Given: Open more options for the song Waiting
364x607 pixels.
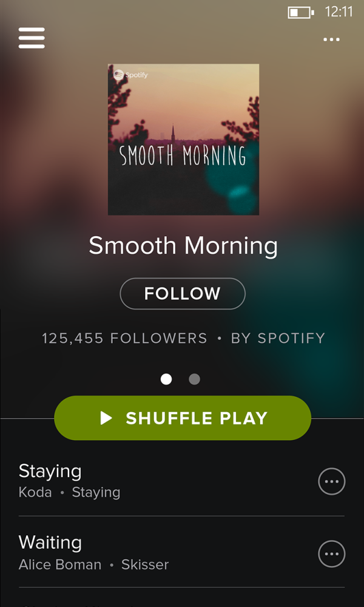Looking at the screenshot, I should pos(331,554).
